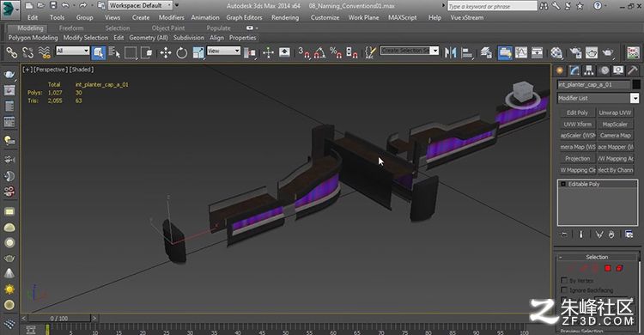Viewport: 644px width, 335px height.
Task: Click Use Pivot Point Center icon
Action: click(250, 52)
